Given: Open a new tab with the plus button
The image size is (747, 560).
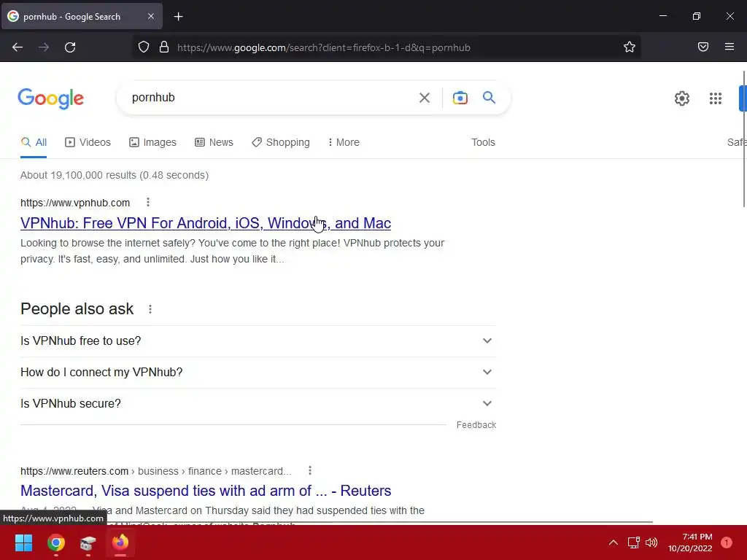Looking at the screenshot, I should (178, 17).
